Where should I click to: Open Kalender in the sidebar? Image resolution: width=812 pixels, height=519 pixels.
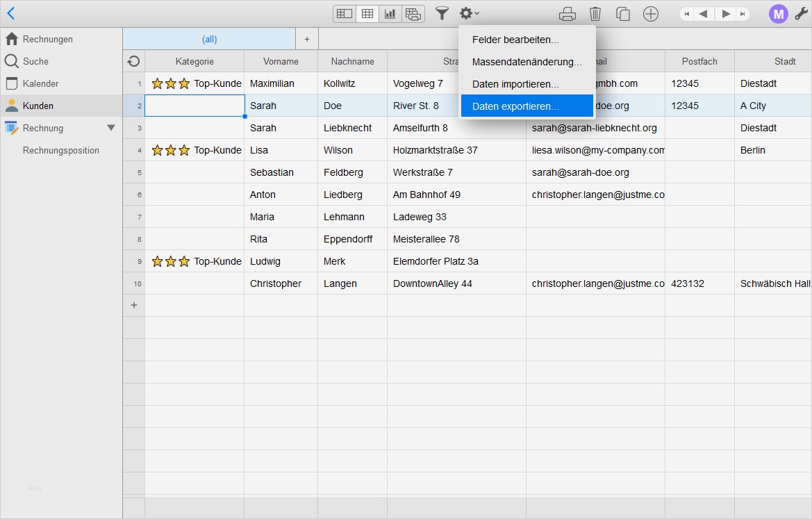pyautogui.click(x=40, y=83)
